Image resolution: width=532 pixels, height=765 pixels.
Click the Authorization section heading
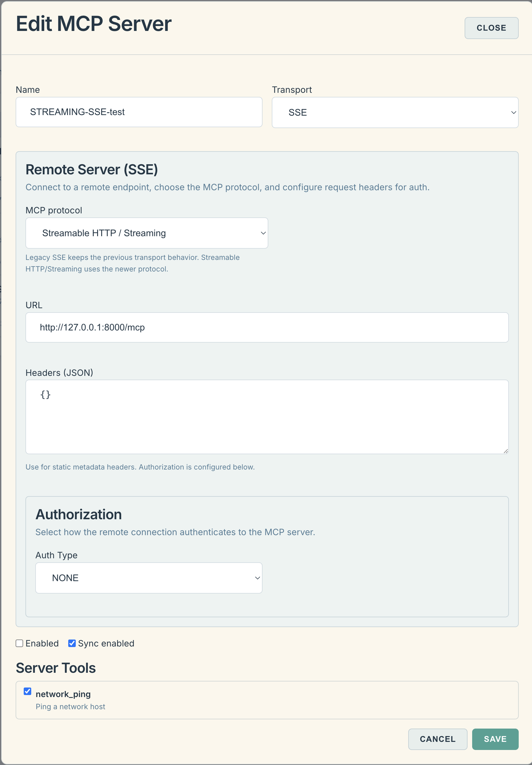pos(79,514)
